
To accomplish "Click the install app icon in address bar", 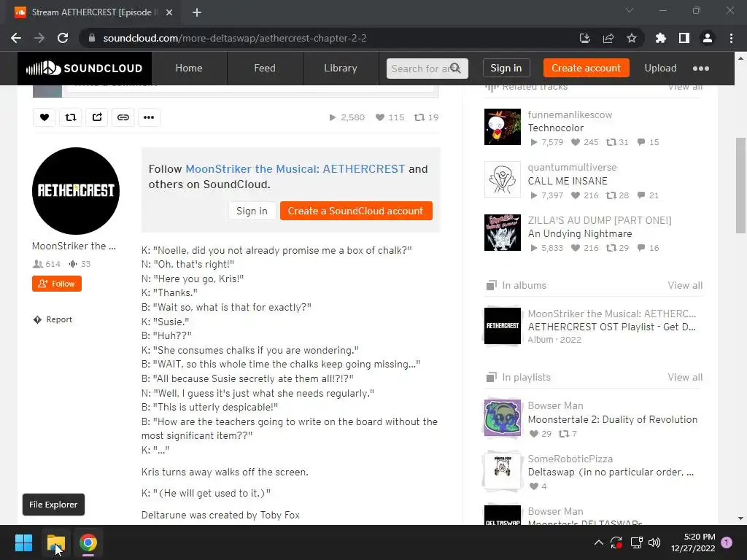I will click(584, 38).
